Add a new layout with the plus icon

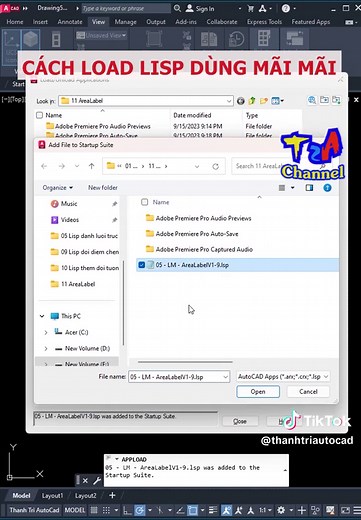[x=112, y=495]
